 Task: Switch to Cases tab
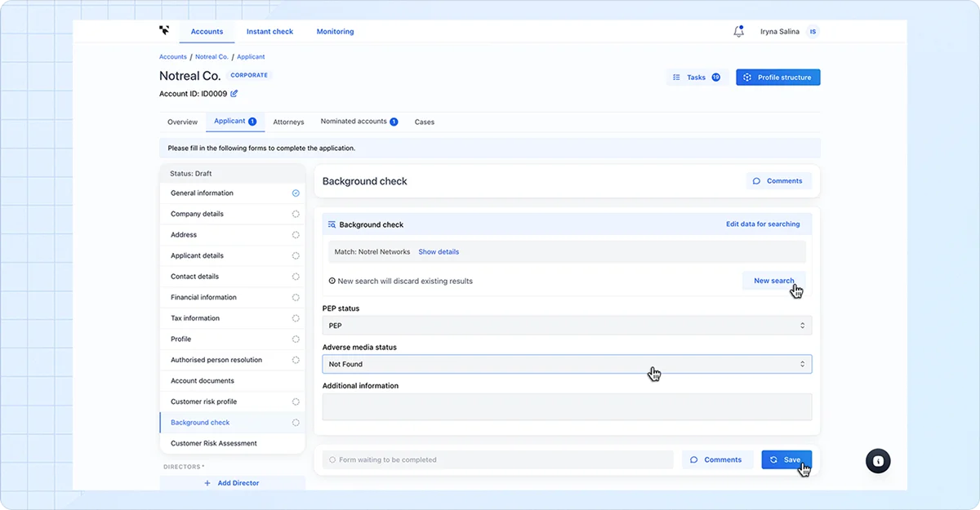click(424, 122)
